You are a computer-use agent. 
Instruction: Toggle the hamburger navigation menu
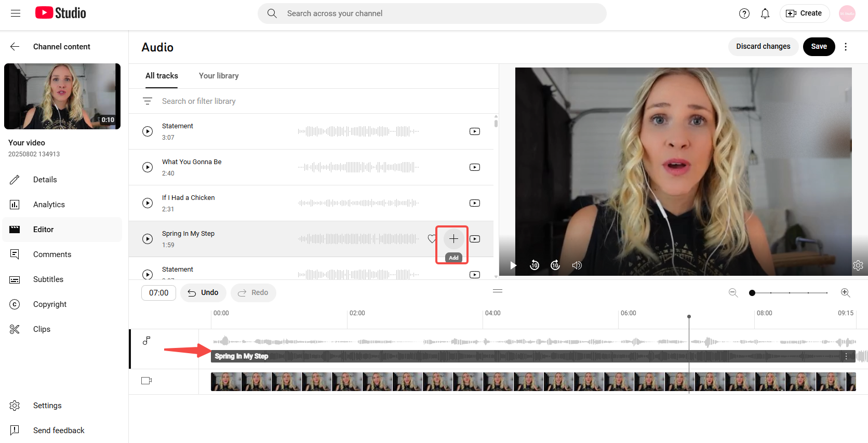[x=16, y=14]
